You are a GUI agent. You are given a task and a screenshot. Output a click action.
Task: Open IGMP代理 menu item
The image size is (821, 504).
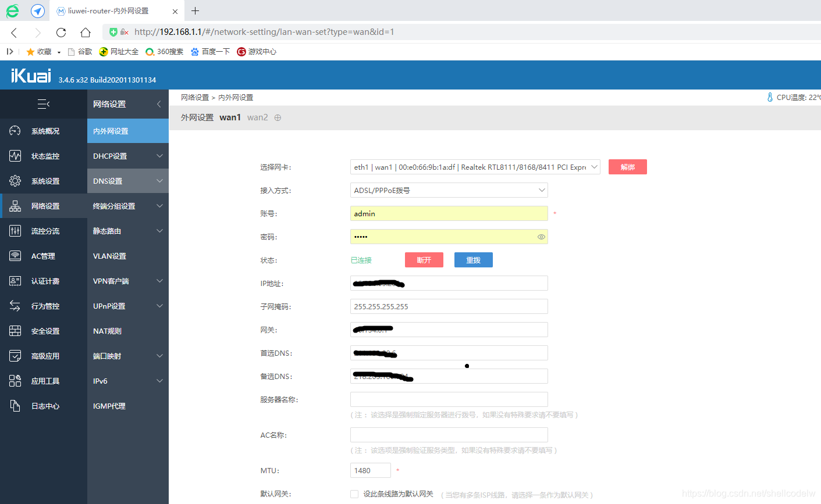[128, 406]
